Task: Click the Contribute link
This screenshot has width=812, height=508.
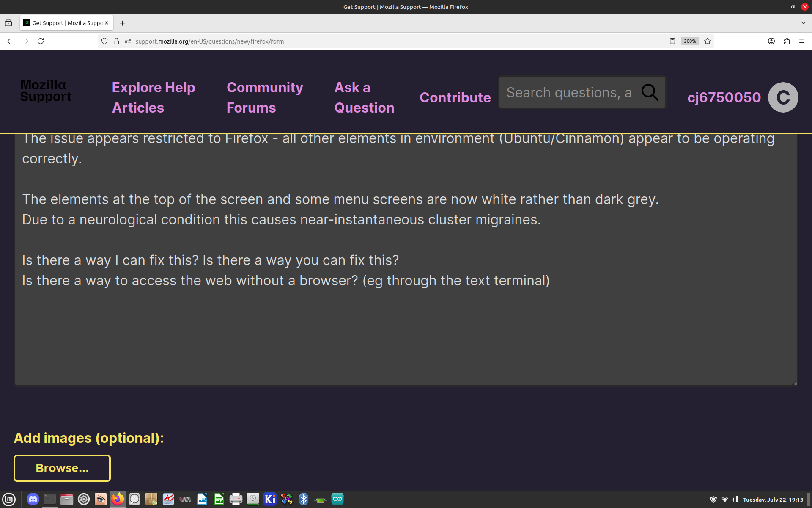Action: (455, 97)
